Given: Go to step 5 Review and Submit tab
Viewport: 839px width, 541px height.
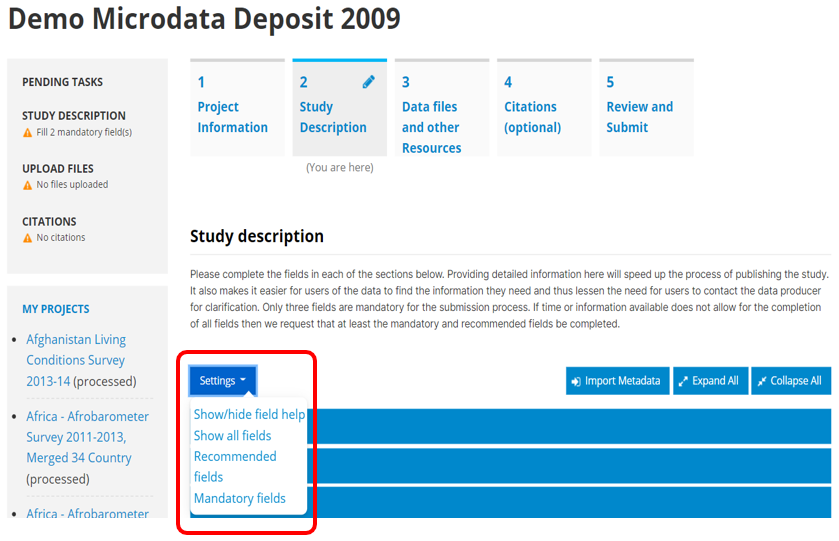Looking at the screenshot, I should [x=646, y=108].
